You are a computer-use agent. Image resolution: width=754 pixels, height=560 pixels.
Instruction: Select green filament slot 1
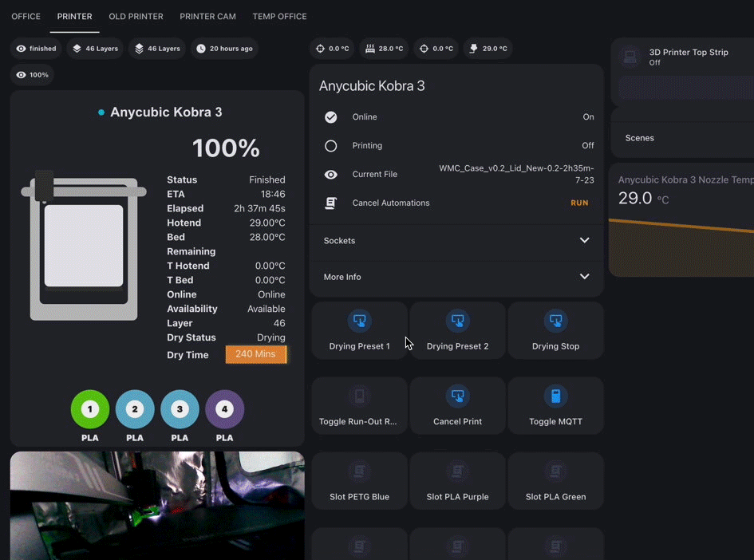coord(90,409)
